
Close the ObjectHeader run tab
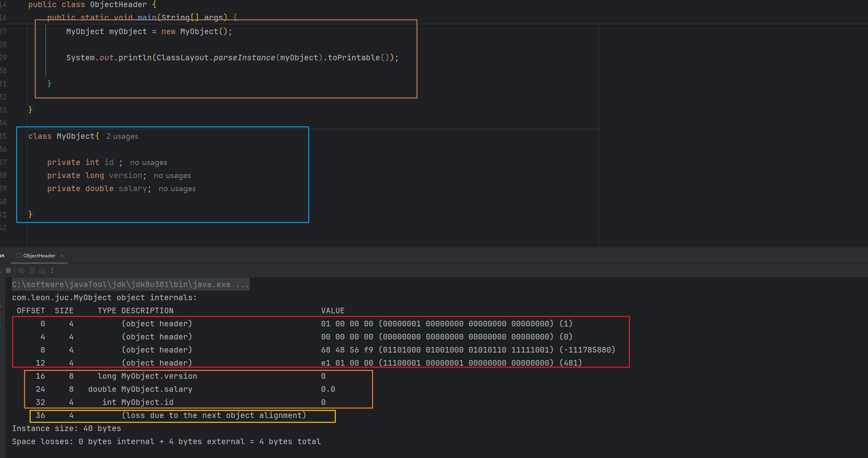point(62,256)
